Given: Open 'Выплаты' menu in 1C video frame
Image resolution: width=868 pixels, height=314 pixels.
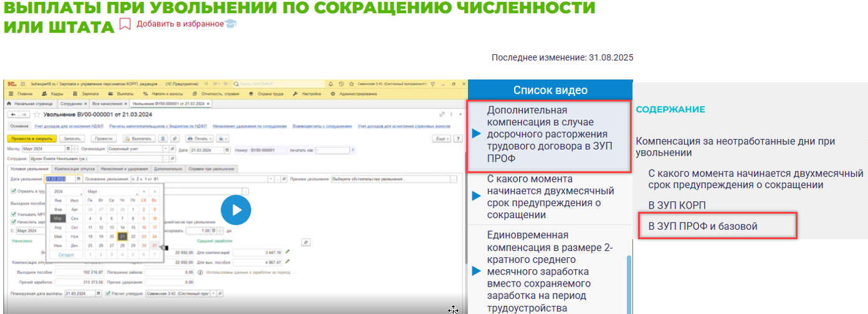Looking at the screenshot, I should coord(121,93).
